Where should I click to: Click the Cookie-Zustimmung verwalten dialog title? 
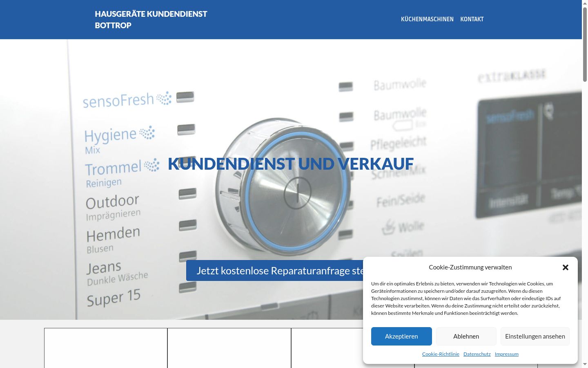[x=470, y=267]
